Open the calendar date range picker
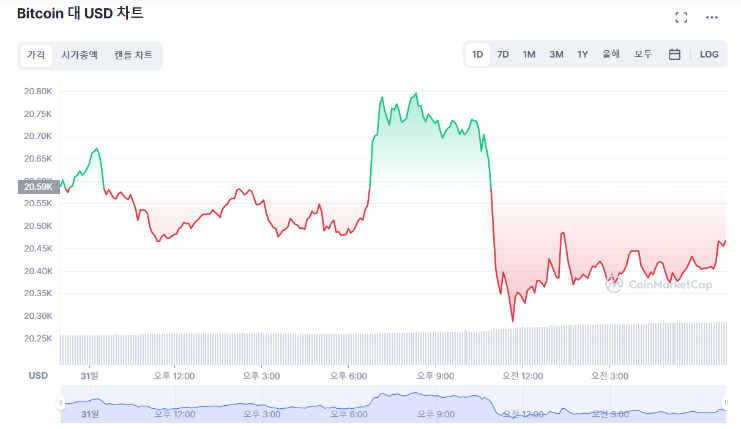Screen dimensions: 741x429 click(x=674, y=55)
